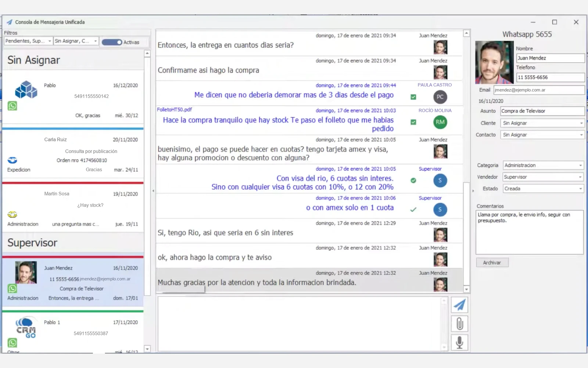Screen dimensions: 588x368
Task: Click the Archivar button
Action: pyautogui.click(x=492, y=263)
